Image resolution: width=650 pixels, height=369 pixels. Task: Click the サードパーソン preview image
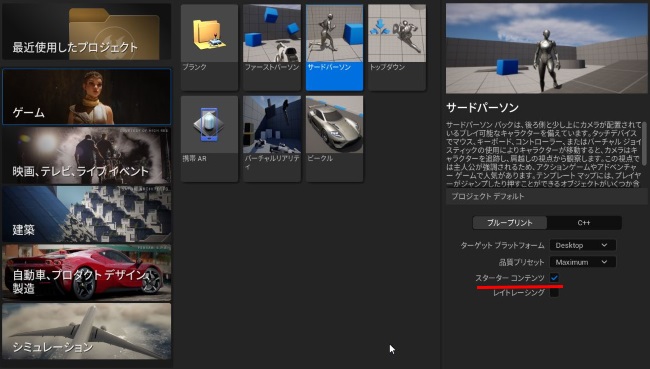coord(546,49)
